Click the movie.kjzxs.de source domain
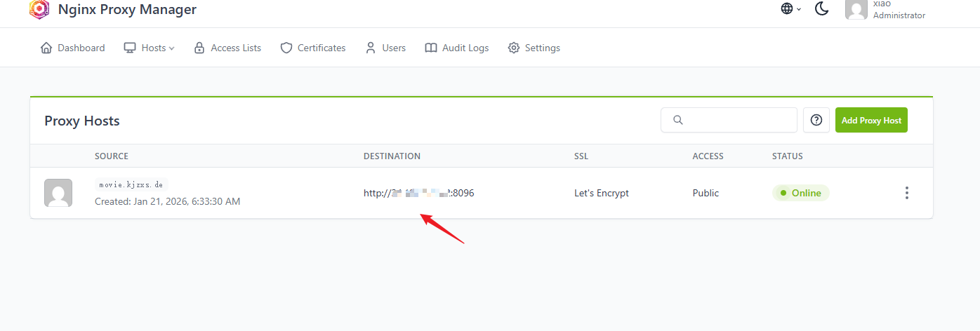 pos(132,184)
